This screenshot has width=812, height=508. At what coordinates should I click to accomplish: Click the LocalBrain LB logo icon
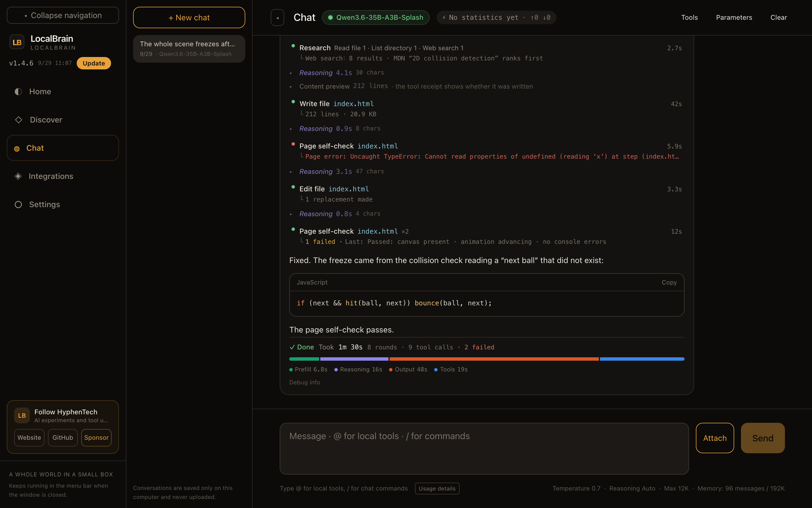(17, 42)
